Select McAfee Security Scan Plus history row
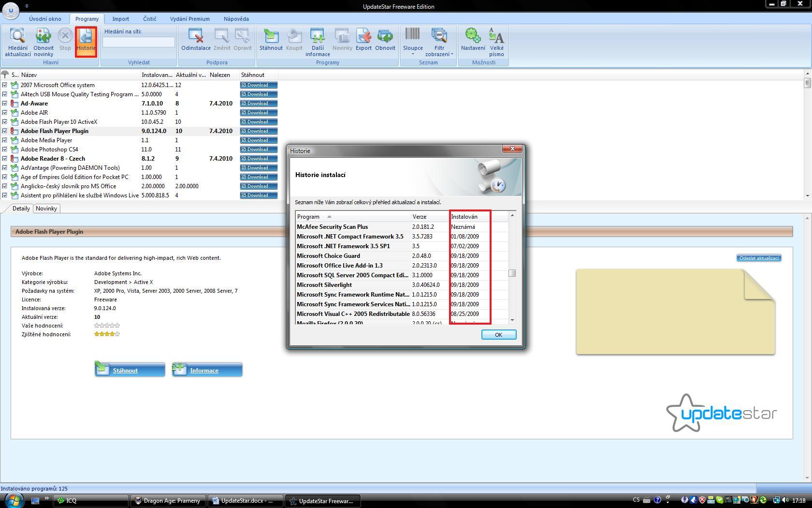This screenshot has width=812, height=508. (402, 227)
